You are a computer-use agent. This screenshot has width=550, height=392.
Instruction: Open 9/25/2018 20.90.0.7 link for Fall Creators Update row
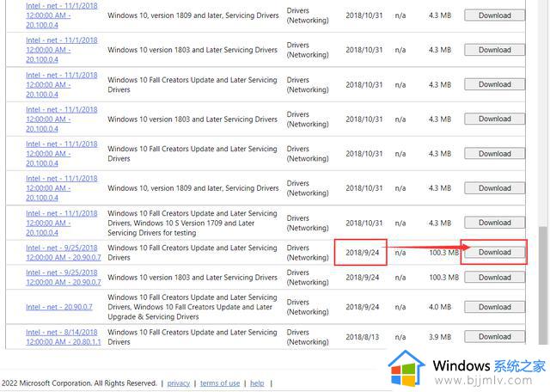pos(63,253)
